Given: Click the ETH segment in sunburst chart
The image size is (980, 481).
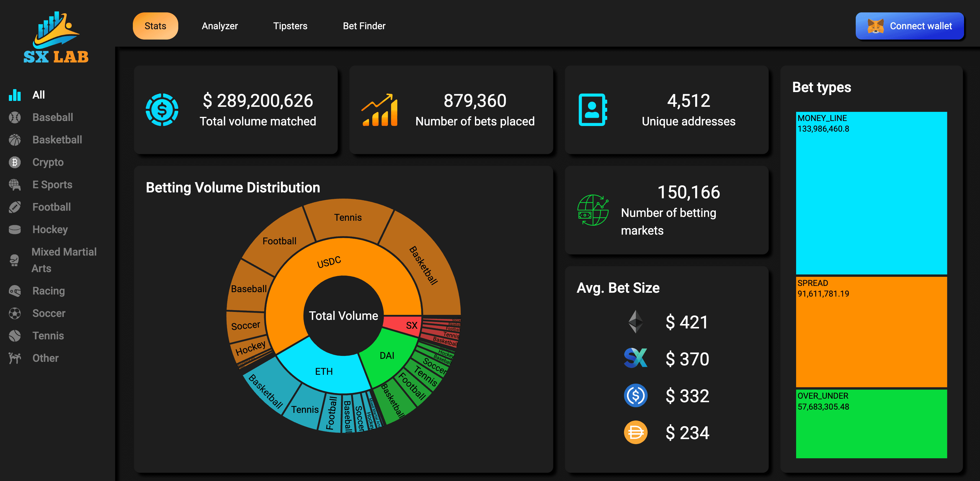Looking at the screenshot, I should (324, 371).
